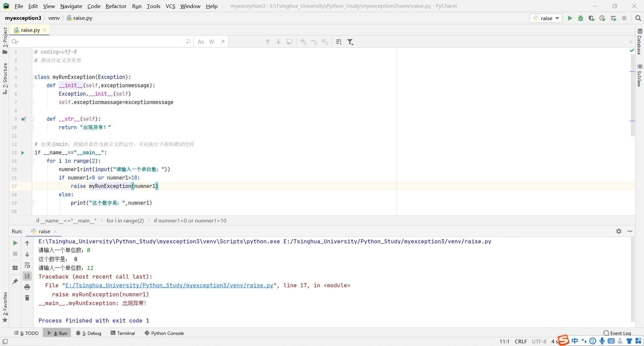Hide the Run tool window
Image resolution: width=644 pixels, height=346 pixels.
(630, 231)
